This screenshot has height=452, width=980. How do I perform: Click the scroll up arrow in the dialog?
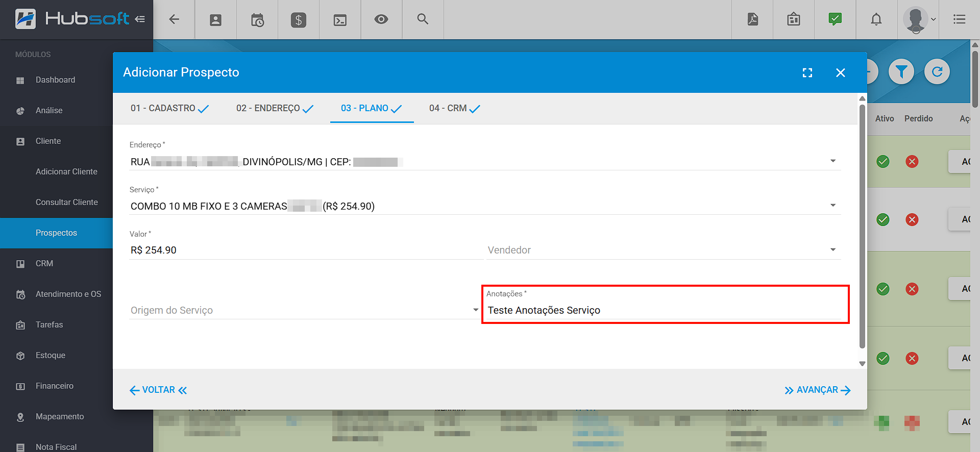click(862, 98)
